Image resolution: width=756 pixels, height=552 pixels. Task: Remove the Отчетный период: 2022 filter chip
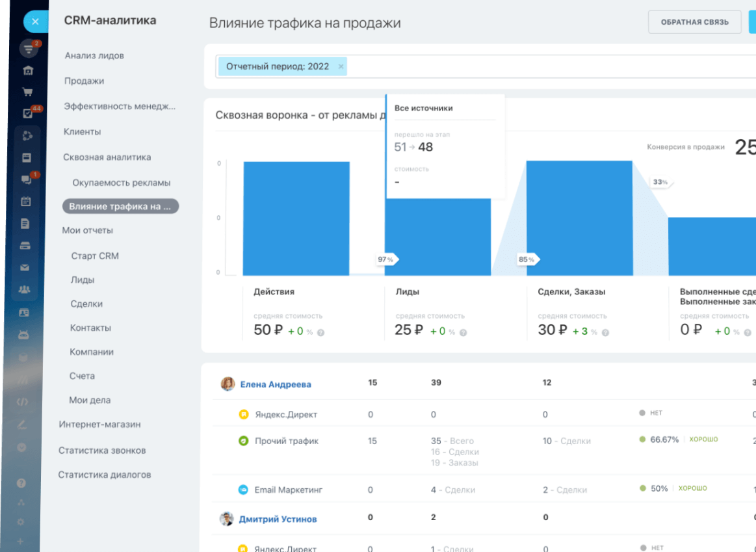[341, 66]
